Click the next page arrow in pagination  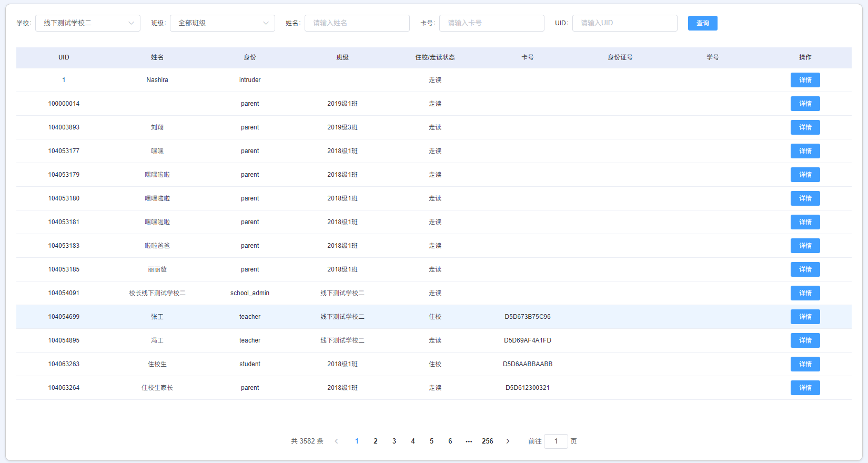click(x=508, y=441)
